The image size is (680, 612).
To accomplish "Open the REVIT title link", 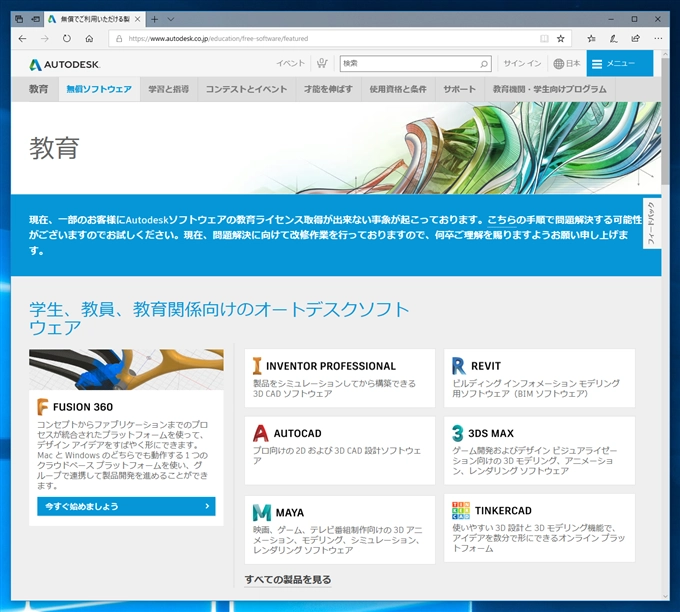I will [x=486, y=366].
